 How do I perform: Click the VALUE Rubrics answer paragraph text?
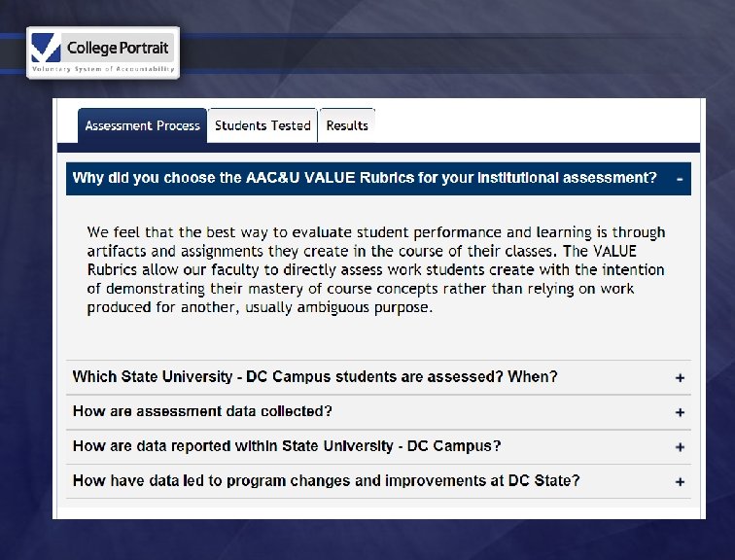pos(375,270)
